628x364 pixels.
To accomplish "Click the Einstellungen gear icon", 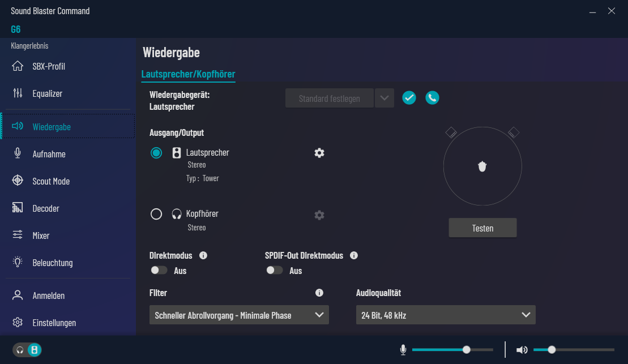I will coord(18,322).
